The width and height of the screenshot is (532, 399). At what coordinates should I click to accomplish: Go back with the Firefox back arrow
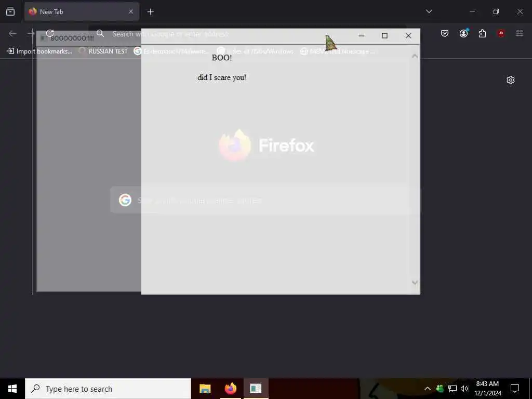(x=12, y=33)
